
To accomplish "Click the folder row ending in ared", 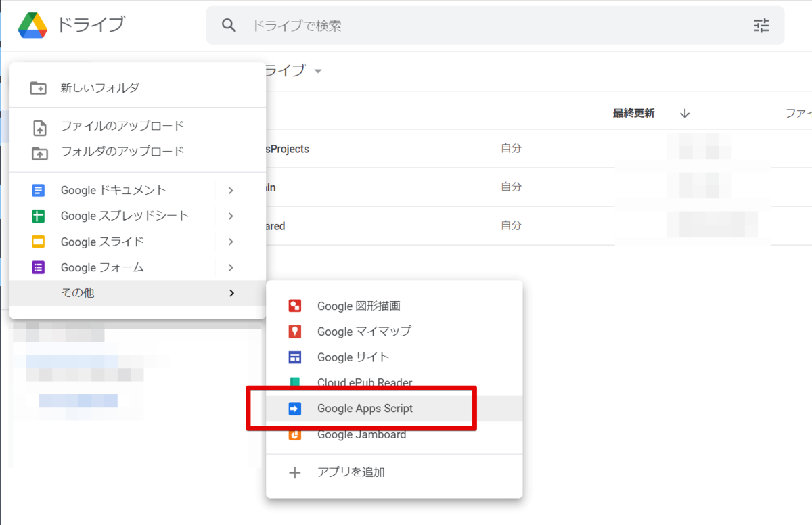I will [x=539, y=226].
